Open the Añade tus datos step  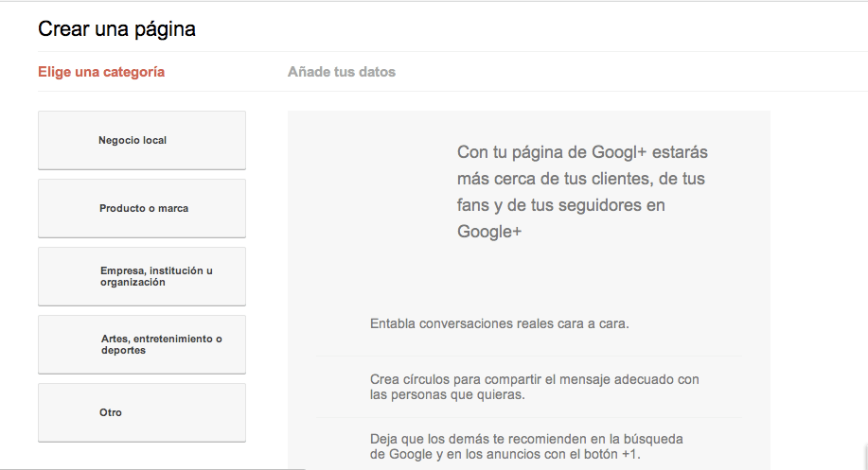pos(342,72)
